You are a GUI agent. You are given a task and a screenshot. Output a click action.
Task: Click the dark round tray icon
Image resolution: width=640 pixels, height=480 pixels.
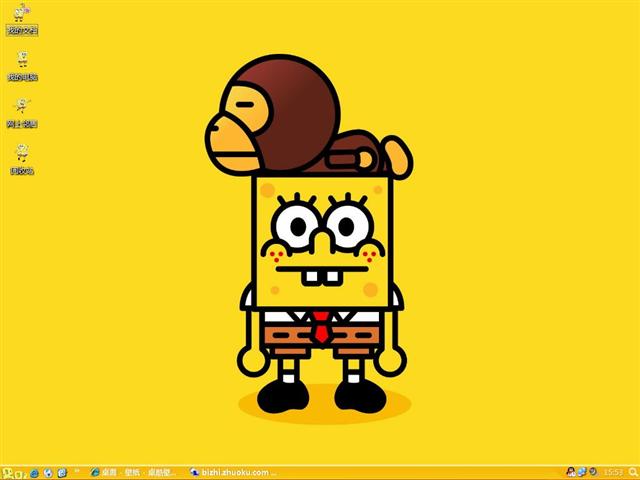point(593,472)
